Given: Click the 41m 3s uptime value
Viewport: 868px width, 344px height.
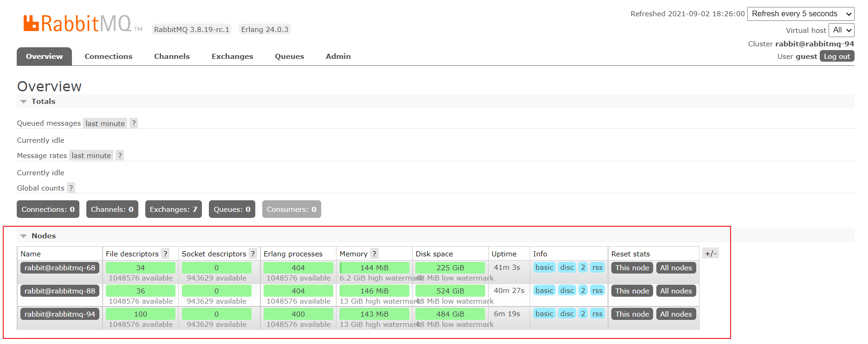Looking at the screenshot, I should coord(507,268).
